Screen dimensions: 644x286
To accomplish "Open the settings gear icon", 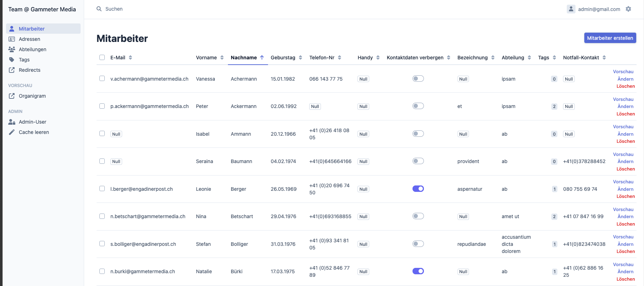I will [628, 9].
